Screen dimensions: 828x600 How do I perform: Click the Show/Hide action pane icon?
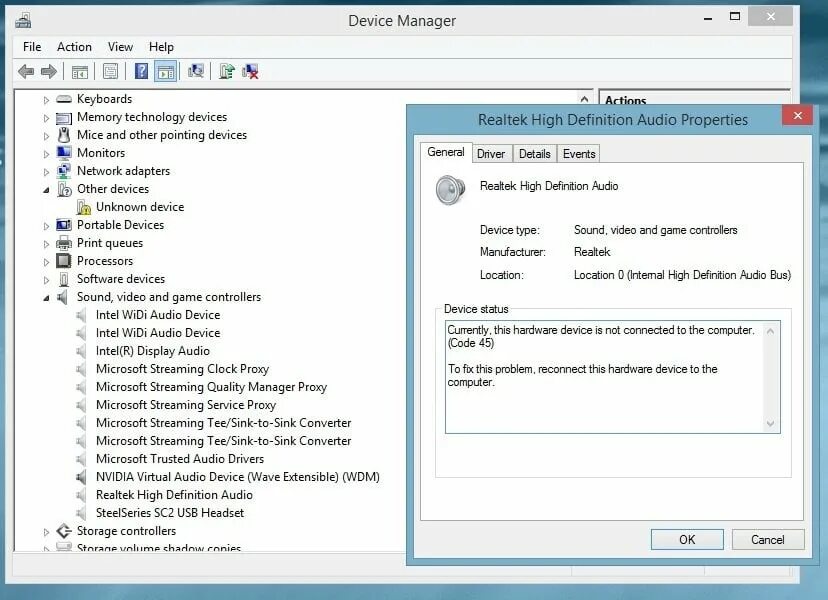(165, 71)
